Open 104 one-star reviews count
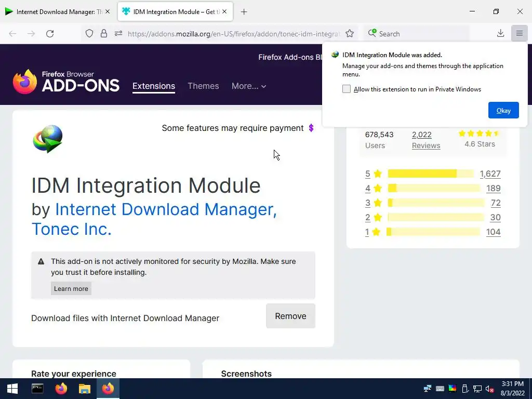This screenshot has width=532, height=399. pyautogui.click(x=494, y=232)
